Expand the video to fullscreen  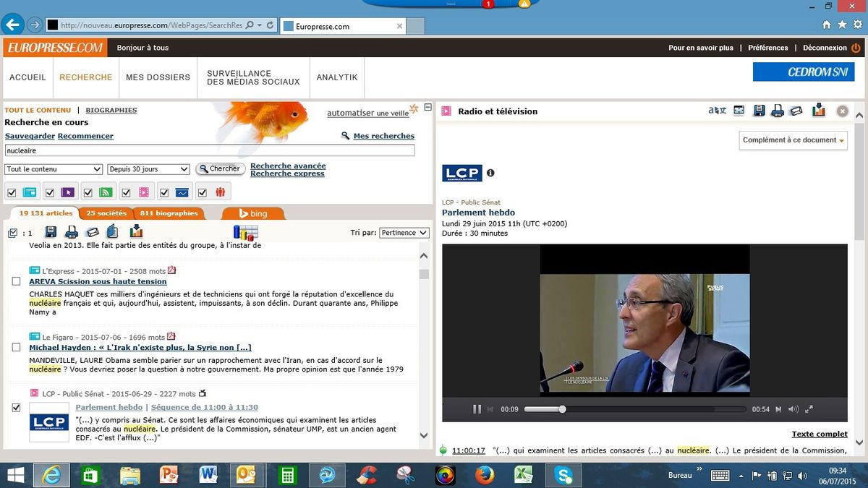pos(809,409)
